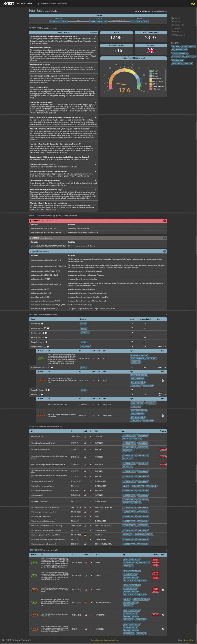Open external link icon next to Google CrashLytics

pyautogui.click(x=45, y=347)
